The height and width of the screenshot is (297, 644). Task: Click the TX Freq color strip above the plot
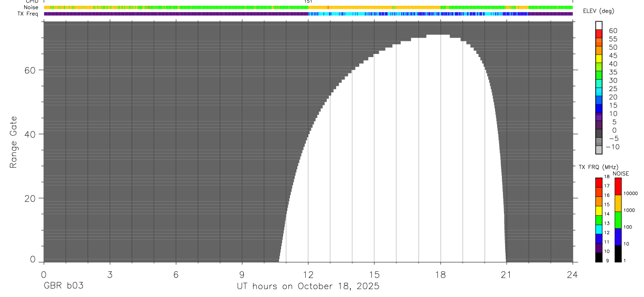[x=308, y=14]
